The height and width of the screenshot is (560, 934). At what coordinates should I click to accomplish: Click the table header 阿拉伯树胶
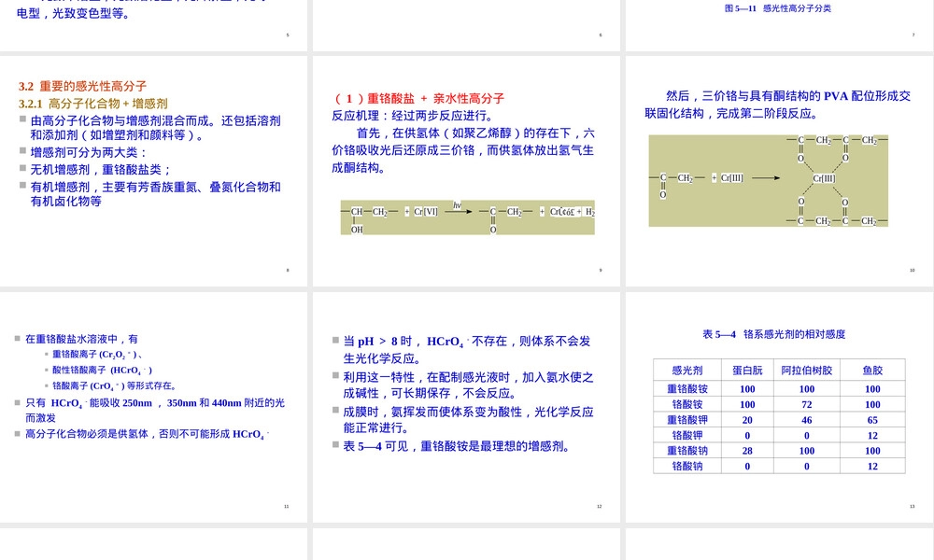[807, 371]
